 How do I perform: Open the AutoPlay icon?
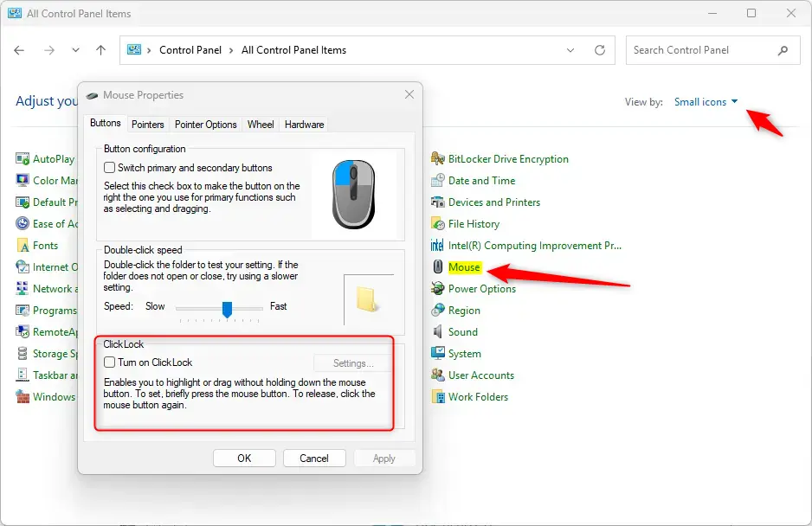(x=23, y=159)
